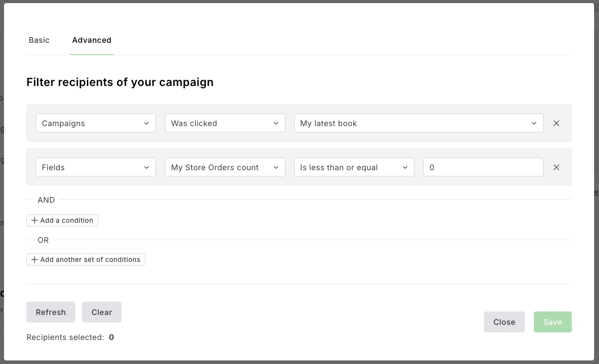Remove the Fields condition with X icon
This screenshot has width=599, height=364.
556,168
